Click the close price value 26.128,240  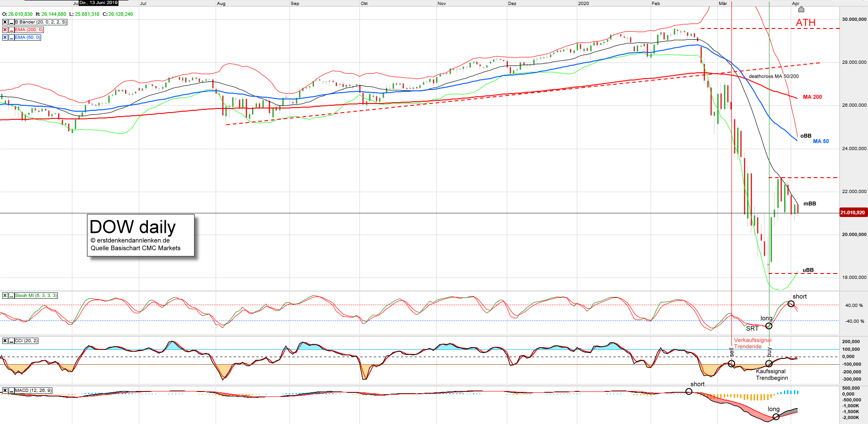pos(121,14)
